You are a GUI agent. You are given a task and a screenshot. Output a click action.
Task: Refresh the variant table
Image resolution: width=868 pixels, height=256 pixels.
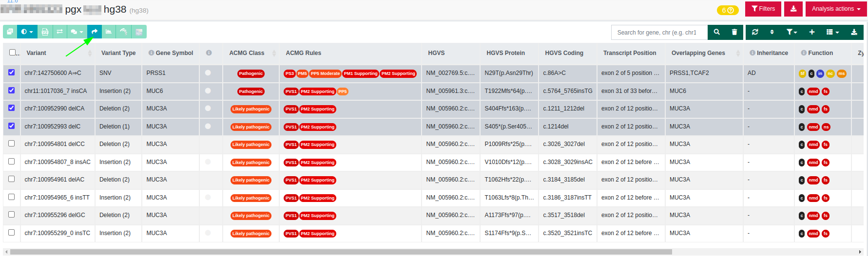pyautogui.click(x=755, y=32)
